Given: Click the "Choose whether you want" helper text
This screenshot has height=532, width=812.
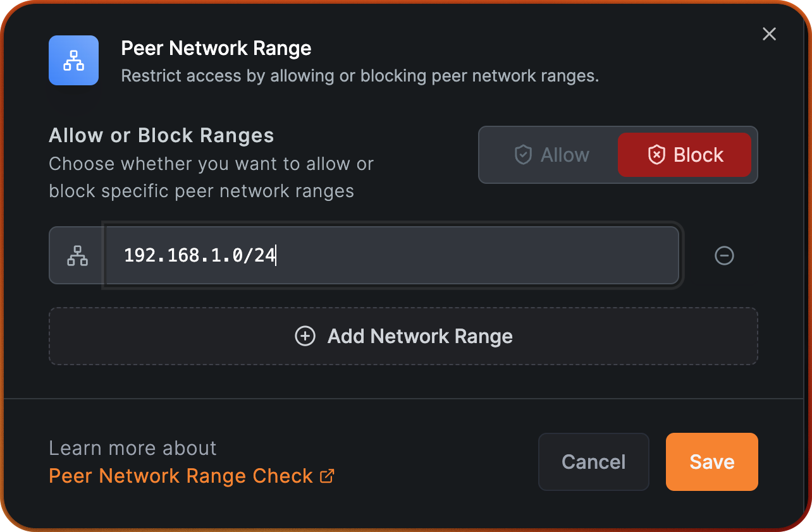Looking at the screenshot, I should click(x=211, y=164).
